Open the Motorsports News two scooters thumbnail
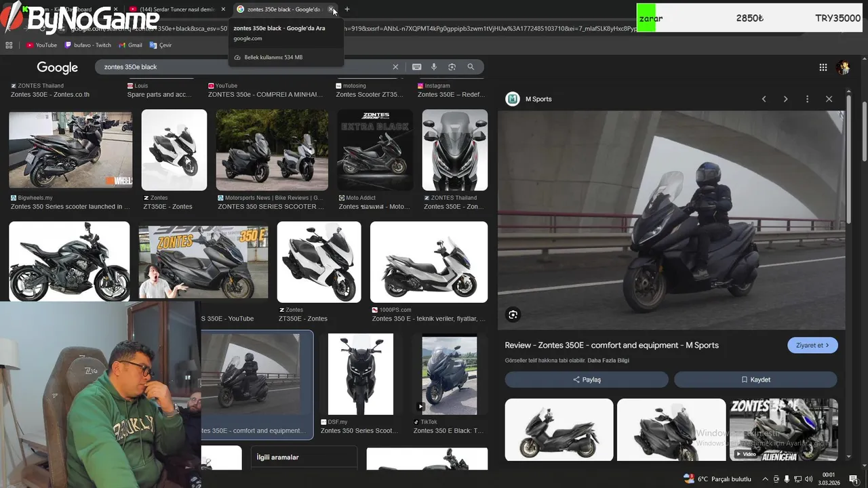This screenshot has height=488, width=868. (272, 150)
